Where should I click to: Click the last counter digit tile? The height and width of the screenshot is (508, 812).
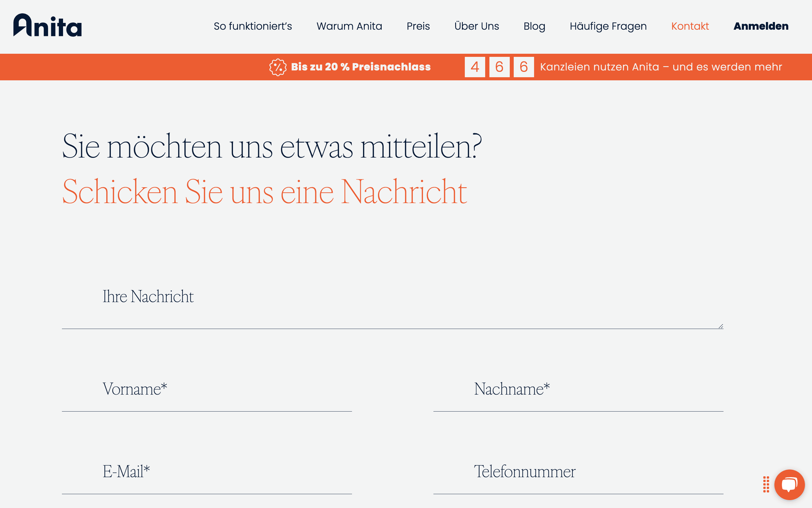click(524, 67)
